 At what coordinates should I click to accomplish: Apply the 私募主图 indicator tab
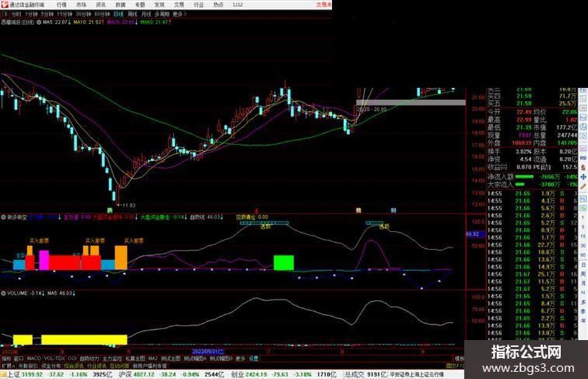(135, 358)
